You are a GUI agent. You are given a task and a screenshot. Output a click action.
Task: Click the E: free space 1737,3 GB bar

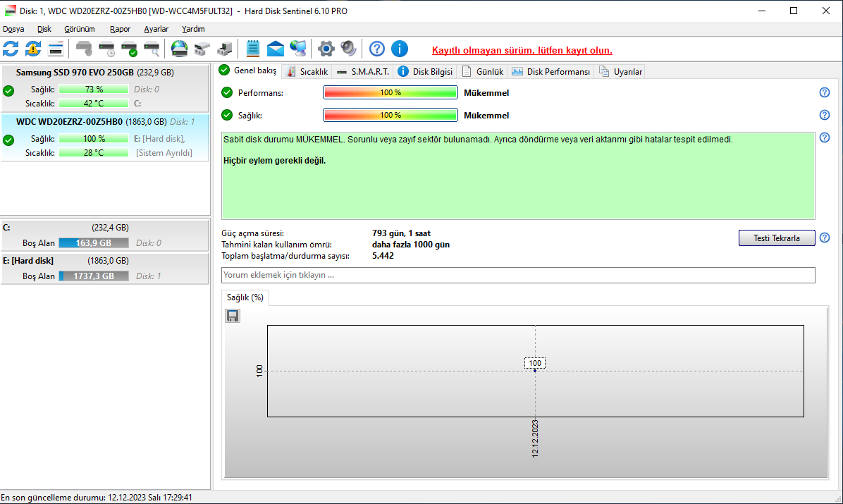(x=94, y=276)
